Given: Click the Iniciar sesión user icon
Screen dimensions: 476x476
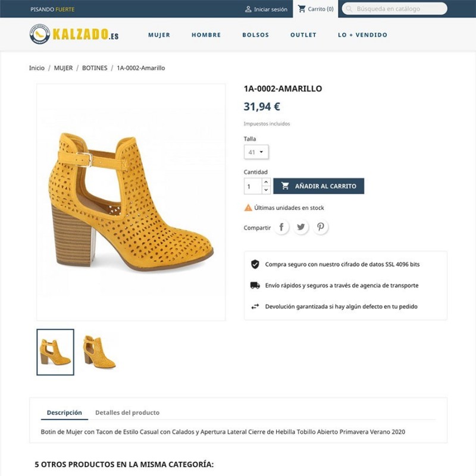Looking at the screenshot, I should coord(248,9).
